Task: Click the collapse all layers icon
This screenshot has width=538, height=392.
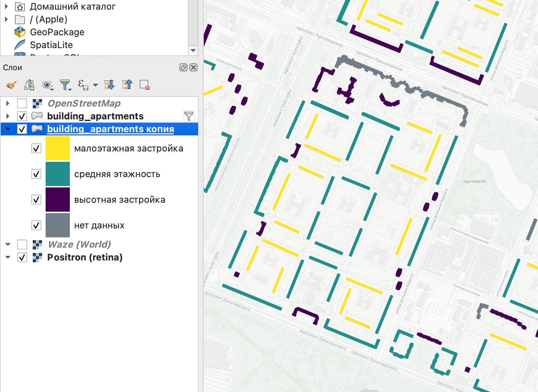Action: click(x=127, y=85)
